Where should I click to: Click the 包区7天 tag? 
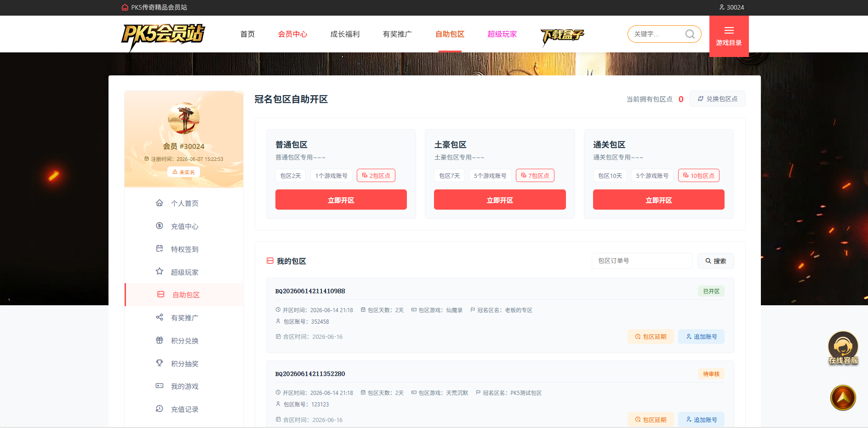(x=450, y=176)
